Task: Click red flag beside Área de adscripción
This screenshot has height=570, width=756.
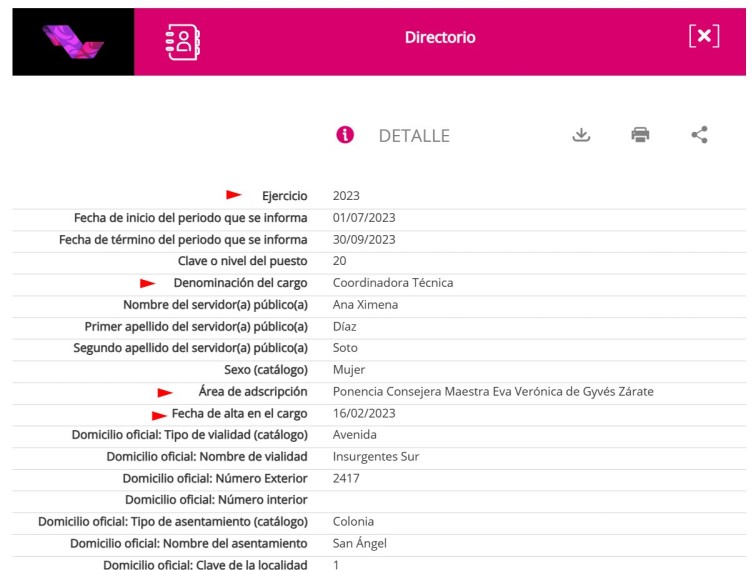Action: point(165,392)
